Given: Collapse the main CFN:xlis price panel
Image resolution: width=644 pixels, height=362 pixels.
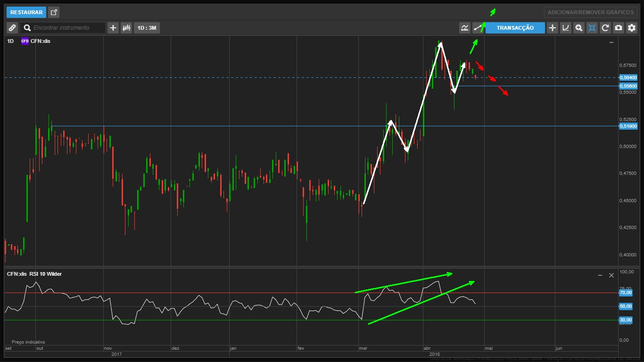Looking at the screenshot, I should [611, 42].
